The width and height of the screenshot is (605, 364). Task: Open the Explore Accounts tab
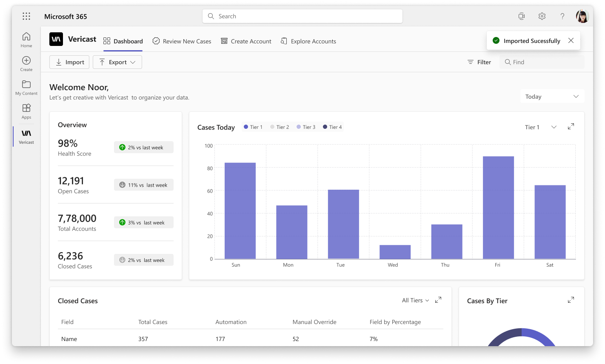point(308,41)
